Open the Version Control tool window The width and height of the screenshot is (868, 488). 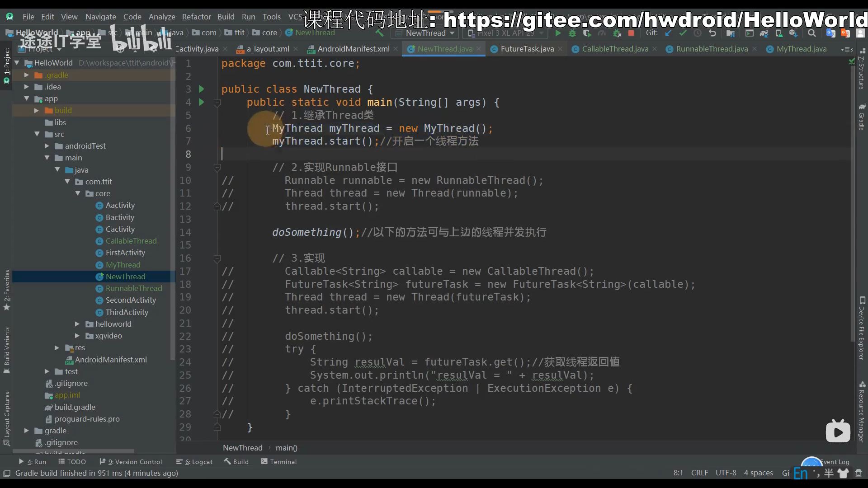pos(131,462)
